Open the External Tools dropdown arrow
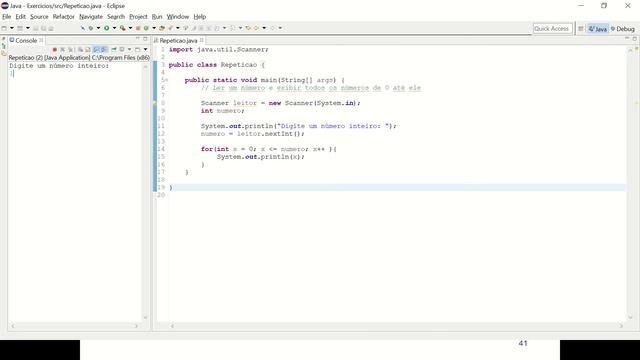Screen dimensions: 640x360 (131, 28)
